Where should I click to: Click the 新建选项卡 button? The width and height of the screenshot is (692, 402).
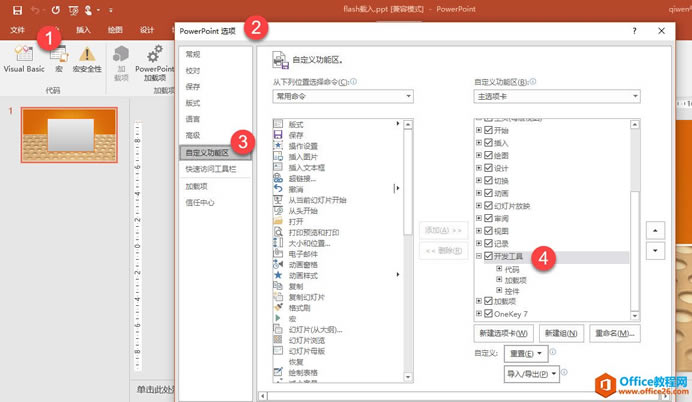tap(504, 333)
